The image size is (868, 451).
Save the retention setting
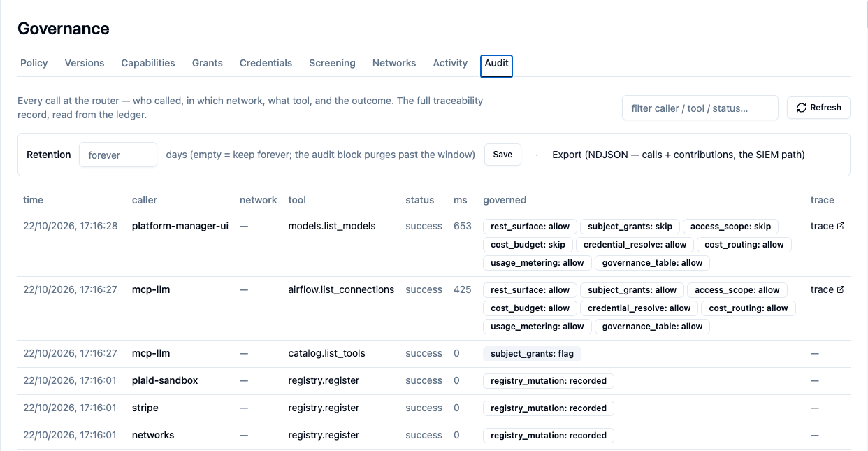502,155
